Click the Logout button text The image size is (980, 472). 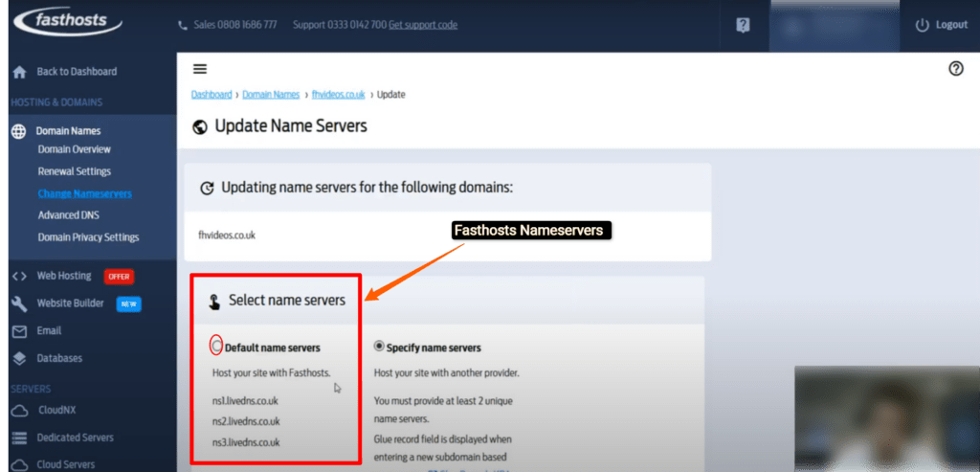point(951,25)
